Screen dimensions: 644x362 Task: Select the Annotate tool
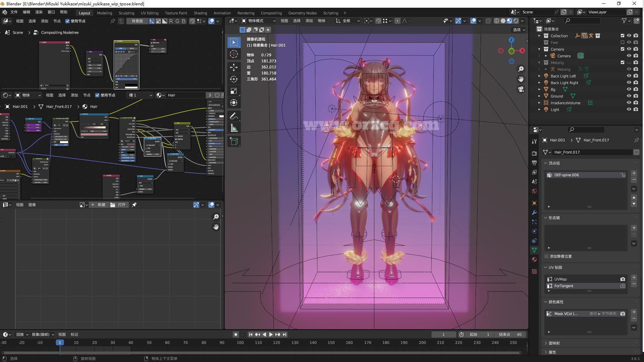234,116
